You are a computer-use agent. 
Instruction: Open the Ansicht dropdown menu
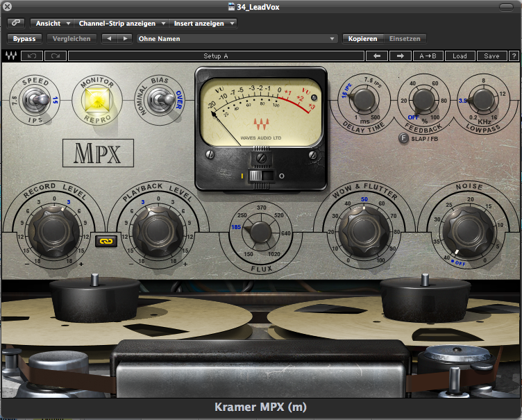point(52,24)
